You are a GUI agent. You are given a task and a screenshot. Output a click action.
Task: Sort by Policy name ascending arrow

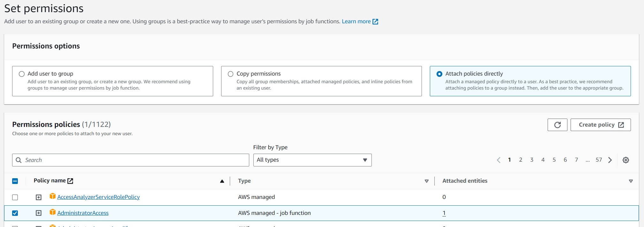coord(222,181)
